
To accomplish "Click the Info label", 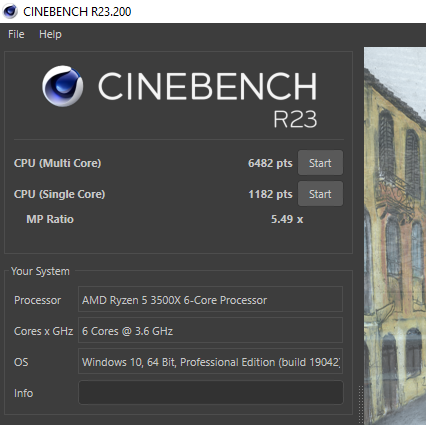I will tap(23, 393).
